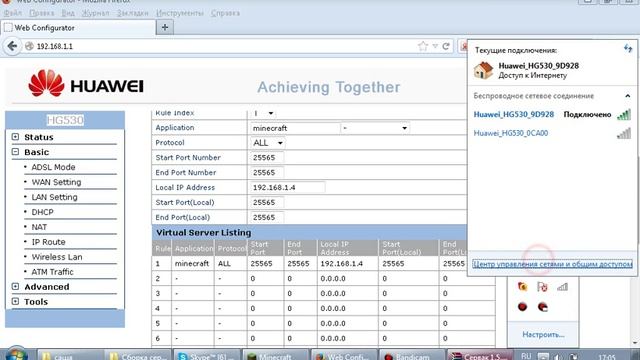Collapse the Basic menu section
The height and width of the screenshot is (360, 640).
tap(15, 152)
